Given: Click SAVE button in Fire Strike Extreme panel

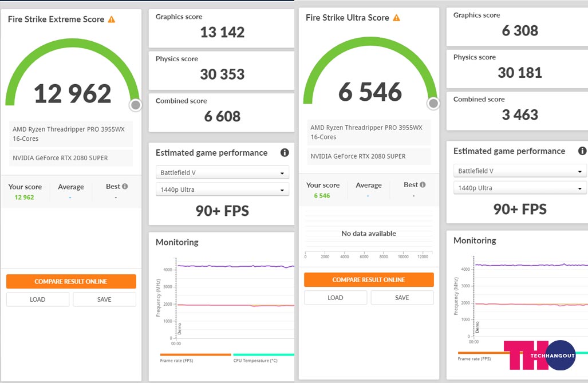Looking at the screenshot, I should [x=104, y=299].
